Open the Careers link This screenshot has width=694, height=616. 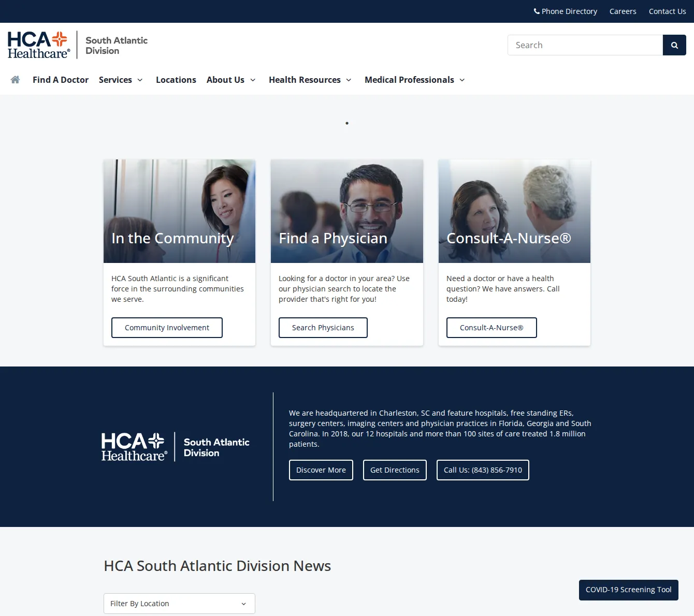(623, 11)
